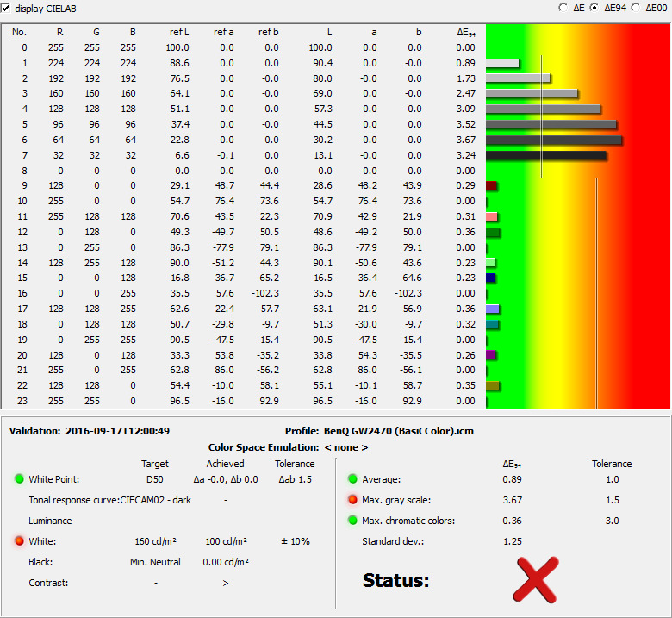Click the black target 'Min. Neutral'
672x618 pixels.
(x=155, y=562)
